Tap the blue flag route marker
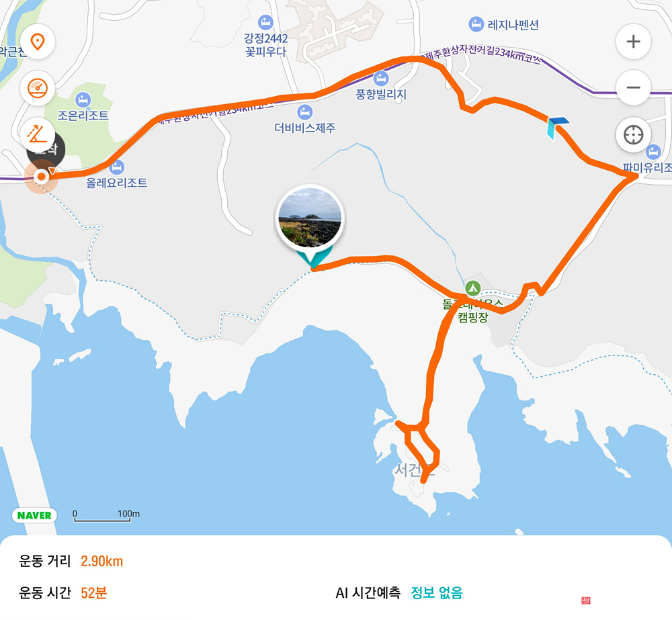The height and width of the screenshot is (620, 672). pos(557,128)
